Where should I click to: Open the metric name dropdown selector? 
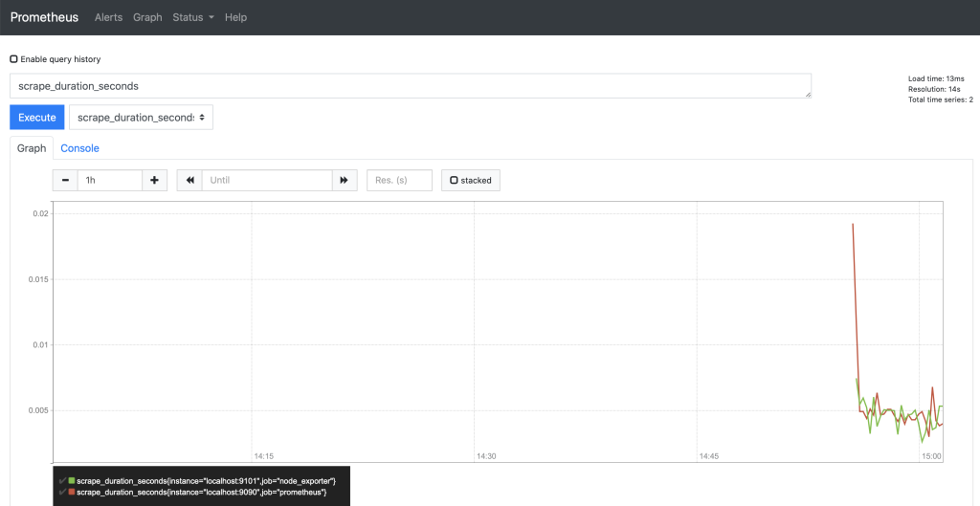coord(141,118)
